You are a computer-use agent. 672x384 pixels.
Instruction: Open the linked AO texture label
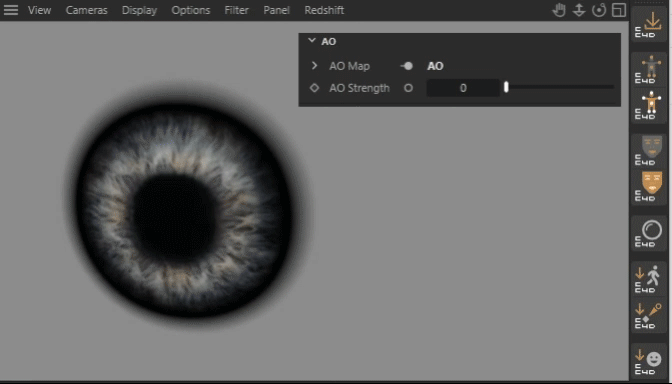tap(435, 66)
